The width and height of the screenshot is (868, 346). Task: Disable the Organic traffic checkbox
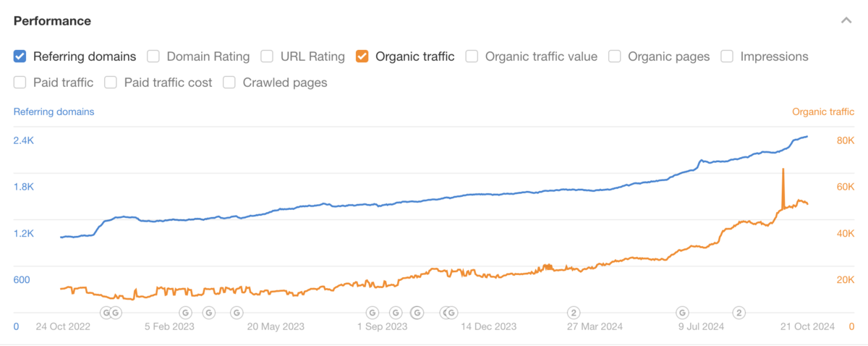point(362,56)
